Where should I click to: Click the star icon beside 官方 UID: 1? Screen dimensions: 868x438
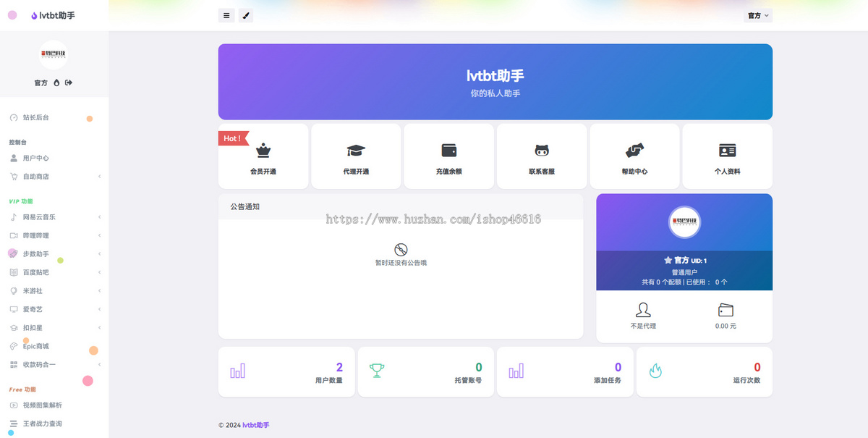(668, 260)
